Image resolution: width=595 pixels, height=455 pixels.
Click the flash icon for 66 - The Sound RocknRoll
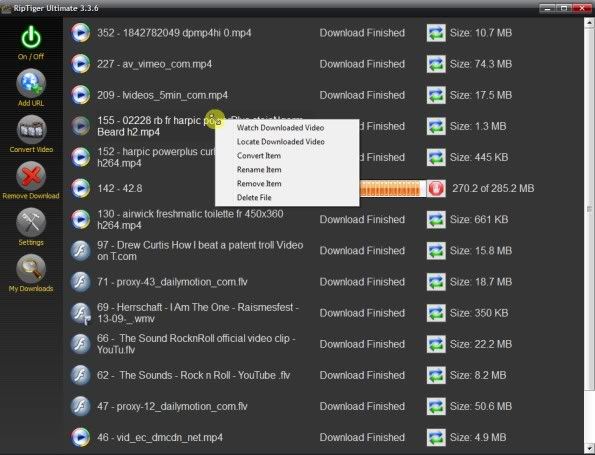(x=80, y=344)
